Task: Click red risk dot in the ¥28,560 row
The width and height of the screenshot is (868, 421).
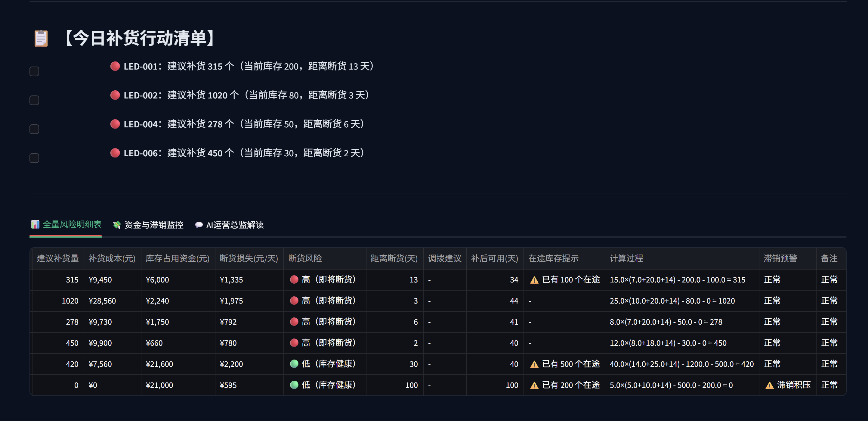Action: 294,301
